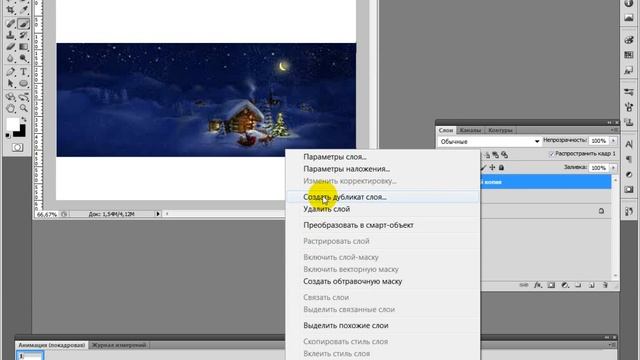The height and width of the screenshot is (360, 640).
Task: Select the Path Selection arrow tool
Action: [11, 84]
